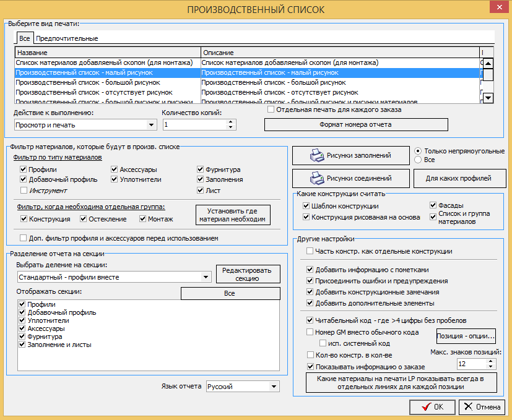
Task: Click the Описание column header
Action: click(340, 53)
